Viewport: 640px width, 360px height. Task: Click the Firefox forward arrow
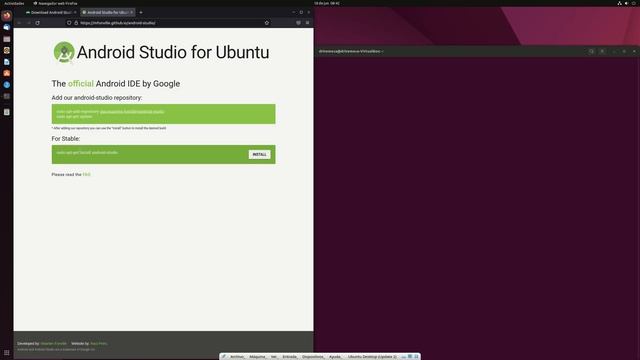pos(29,23)
